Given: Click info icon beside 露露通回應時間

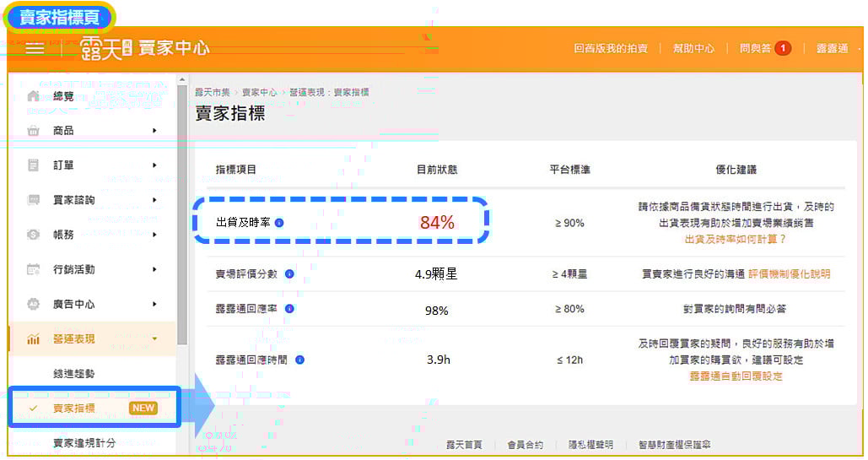Looking at the screenshot, I should (299, 360).
